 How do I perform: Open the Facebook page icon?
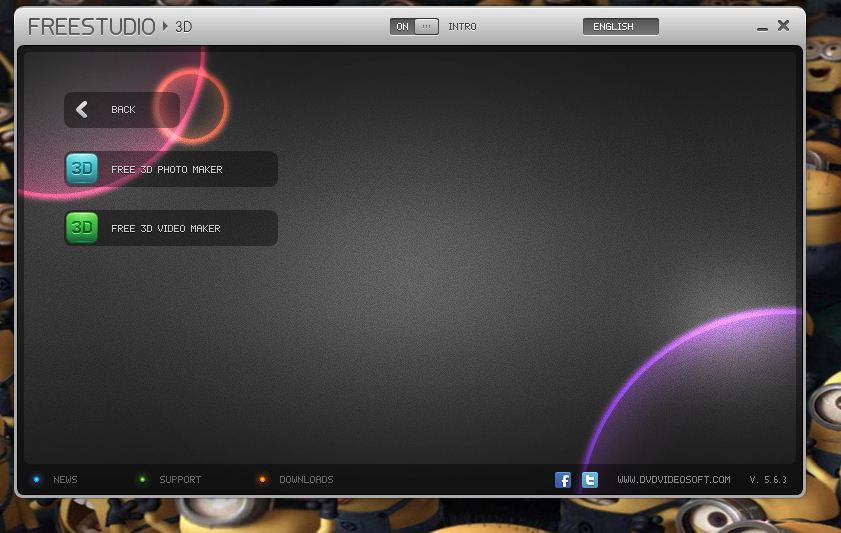click(x=563, y=479)
